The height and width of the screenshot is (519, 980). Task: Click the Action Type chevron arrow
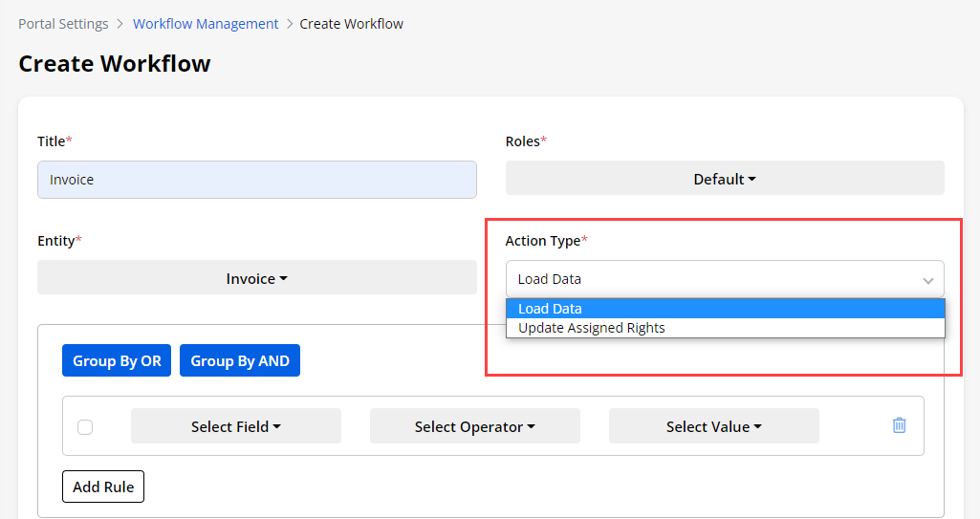[926, 280]
